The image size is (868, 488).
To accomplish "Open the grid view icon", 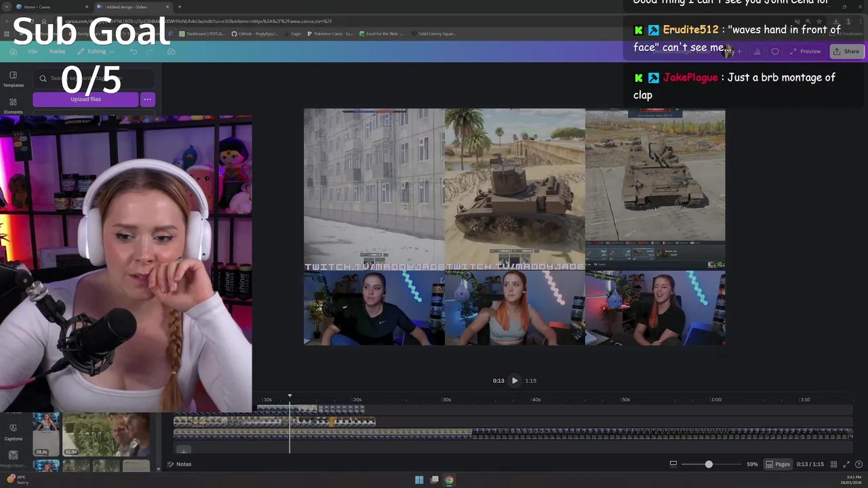I will (x=834, y=464).
